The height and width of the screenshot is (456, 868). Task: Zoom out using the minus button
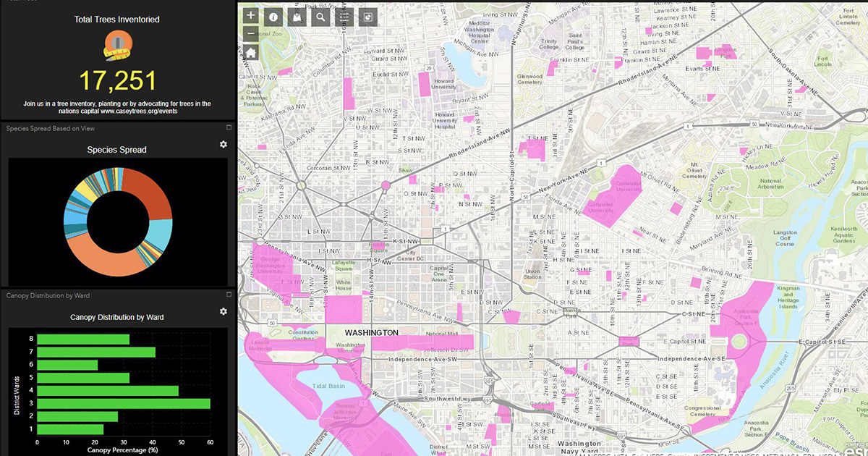250,32
